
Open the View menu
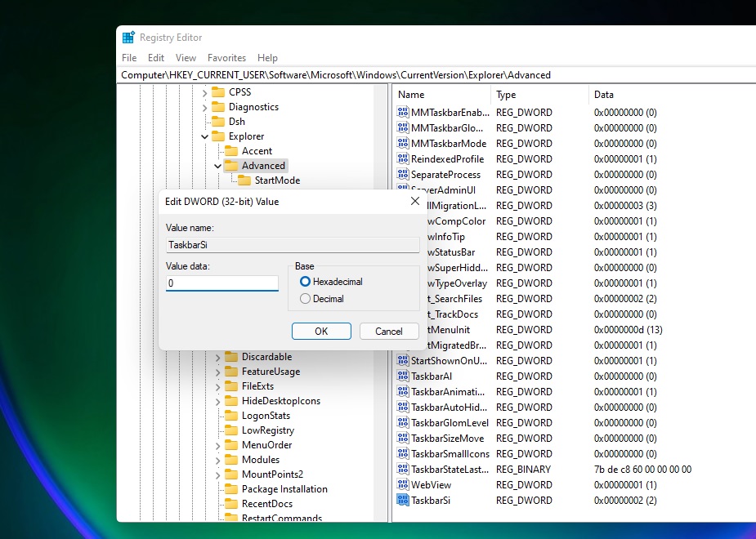(186, 57)
